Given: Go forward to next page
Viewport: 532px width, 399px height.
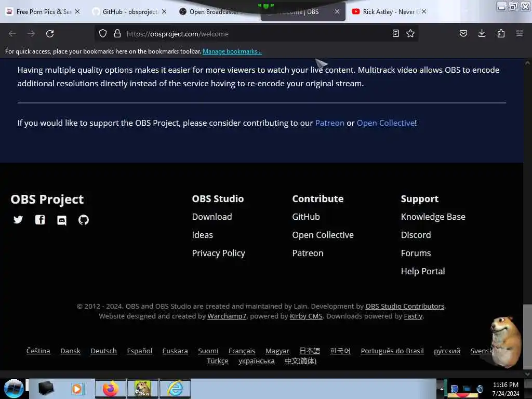Looking at the screenshot, I should coord(31,34).
